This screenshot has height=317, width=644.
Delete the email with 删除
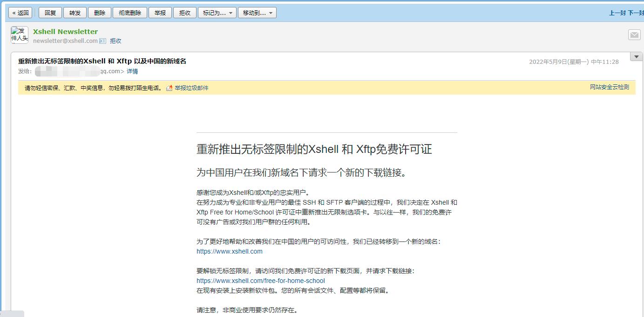[x=100, y=13]
